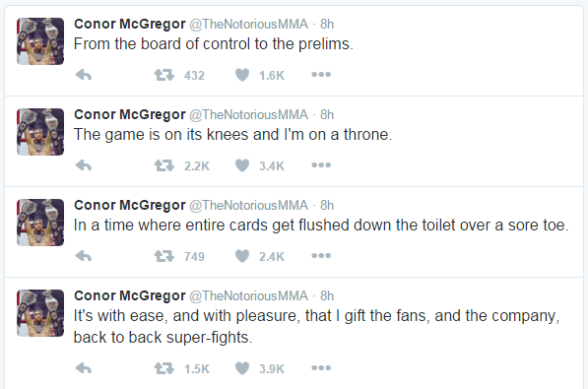Retweet the 'board of control to the prelims' tweet
Screen dimensions: 588x389
coord(163,75)
